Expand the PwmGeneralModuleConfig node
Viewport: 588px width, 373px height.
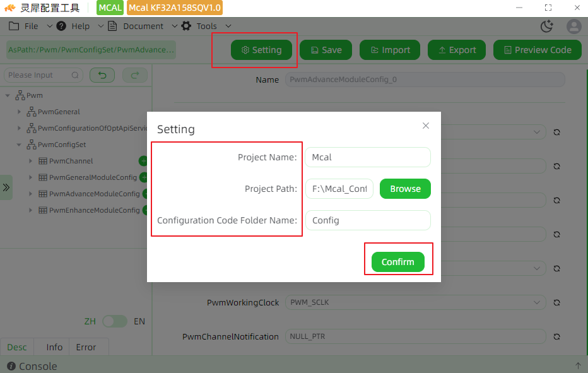point(30,177)
